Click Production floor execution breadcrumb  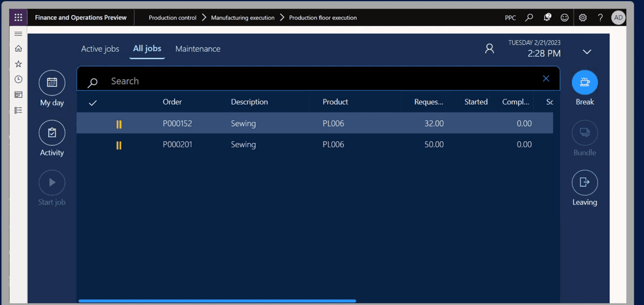[323, 18]
